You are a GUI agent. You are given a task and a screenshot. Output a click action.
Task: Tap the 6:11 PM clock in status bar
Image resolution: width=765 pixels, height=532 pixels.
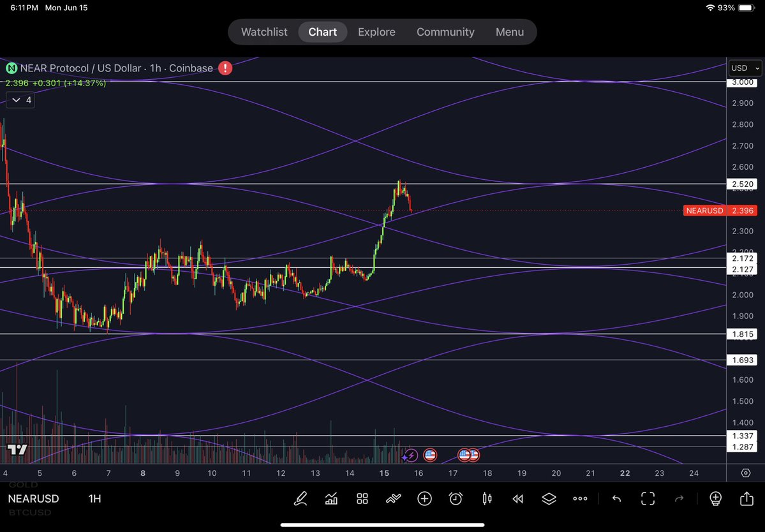pyautogui.click(x=24, y=8)
